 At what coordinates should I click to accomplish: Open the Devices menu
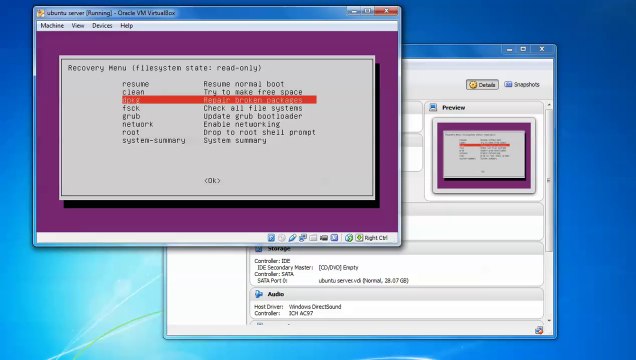(102, 26)
